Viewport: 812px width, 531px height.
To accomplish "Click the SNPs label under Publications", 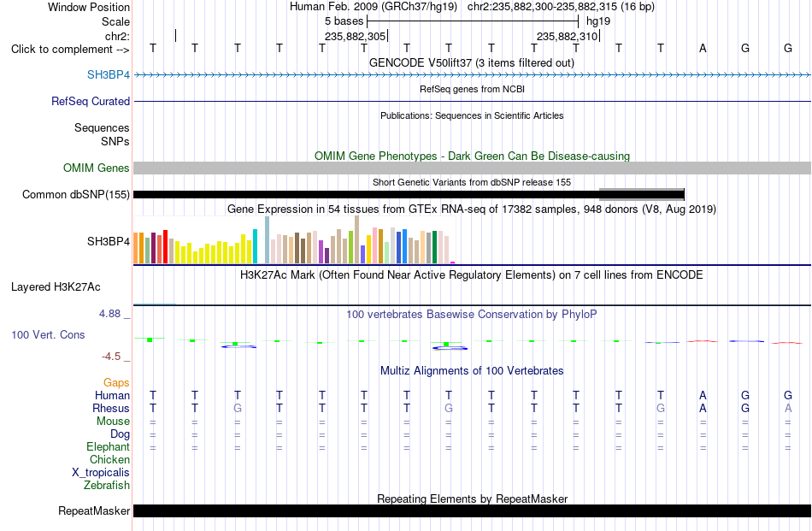I will (x=115, y=141).
